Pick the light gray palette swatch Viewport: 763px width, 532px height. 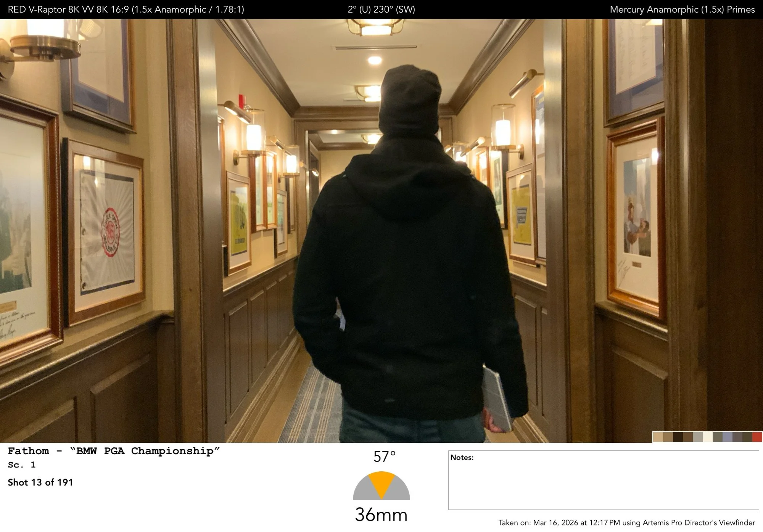coord(698,437)
